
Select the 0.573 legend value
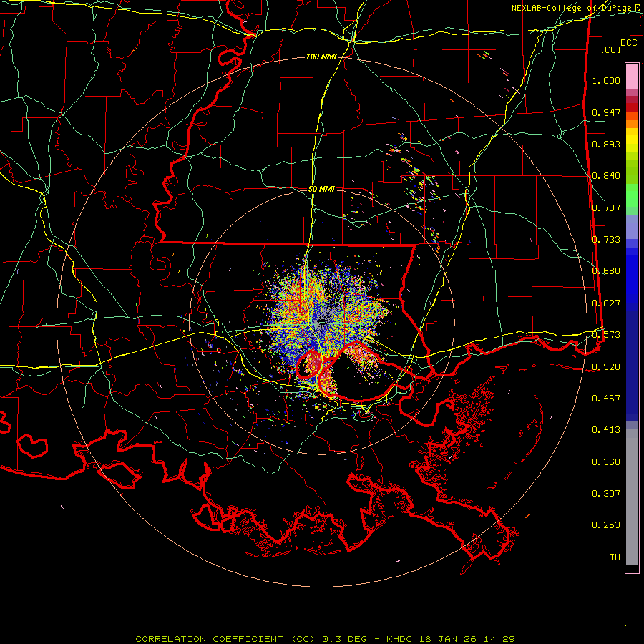[x=606, y=335]
